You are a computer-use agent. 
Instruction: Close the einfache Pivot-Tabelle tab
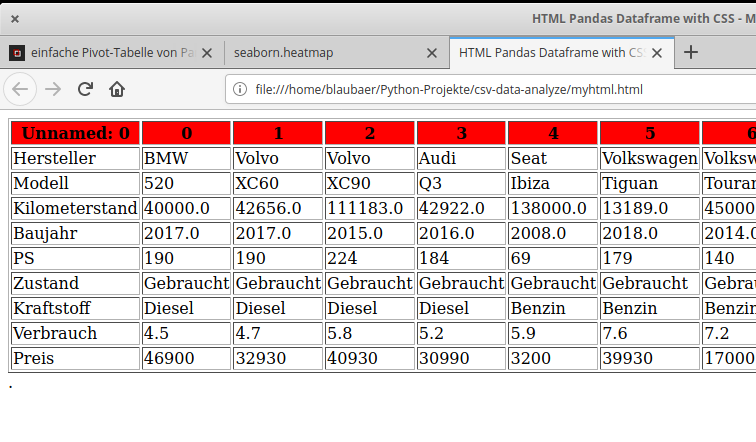[207, 53]
